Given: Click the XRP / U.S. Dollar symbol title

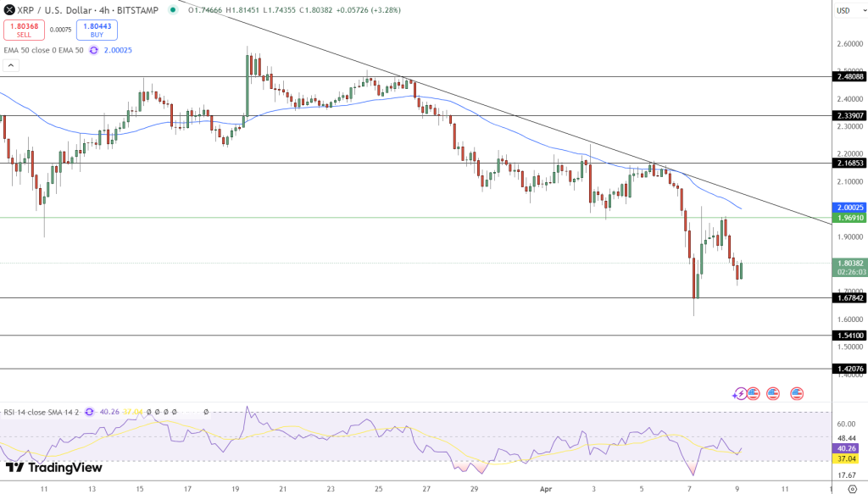Looking at the screenshot, I should [x=87, y=10].
